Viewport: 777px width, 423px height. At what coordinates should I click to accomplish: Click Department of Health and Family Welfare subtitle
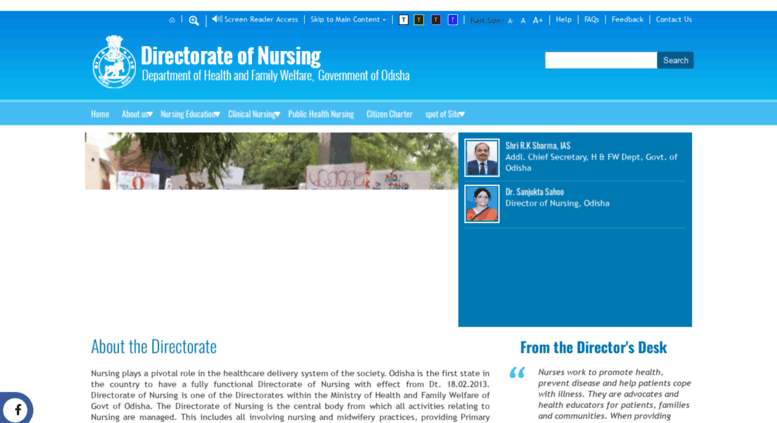(x=276, y=76)
